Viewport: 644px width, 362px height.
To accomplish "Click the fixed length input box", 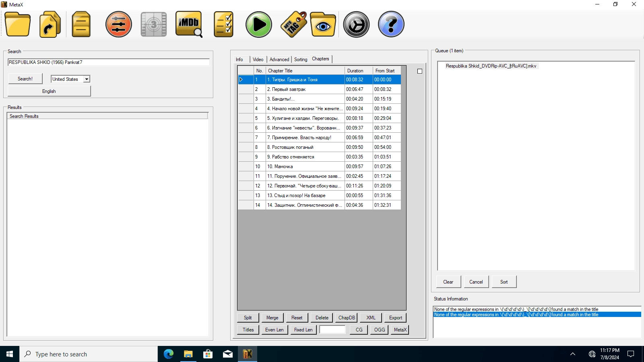I will click(332, 330).
